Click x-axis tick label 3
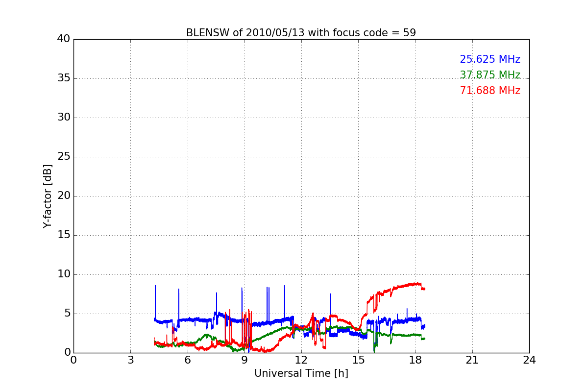Viewport: 588px width, 392px height. [130, 360]
